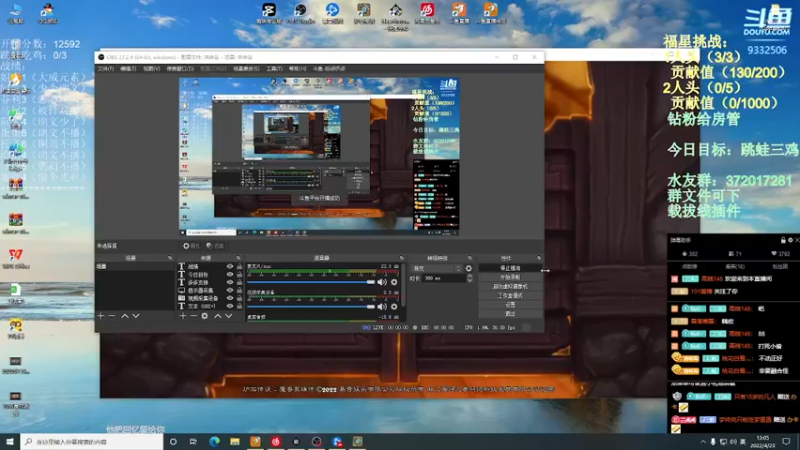The height and width of the screenshot is (450, 800).
Task: Open the 滤镜 filters button above the docks
Action: pyautogui.click(x=215, y=246)
